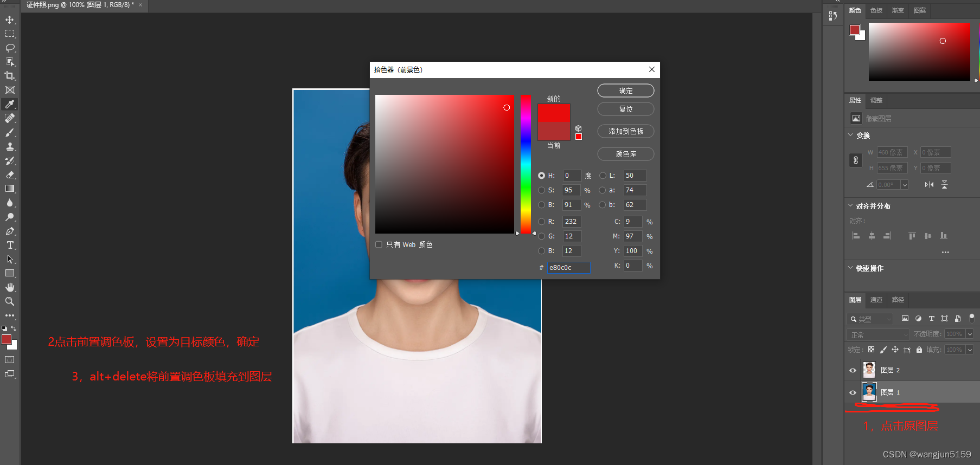This screenshot has height=465, width=980.
Task: Open Edit Toolbar three-dots menu
Action: click(10, 315)
